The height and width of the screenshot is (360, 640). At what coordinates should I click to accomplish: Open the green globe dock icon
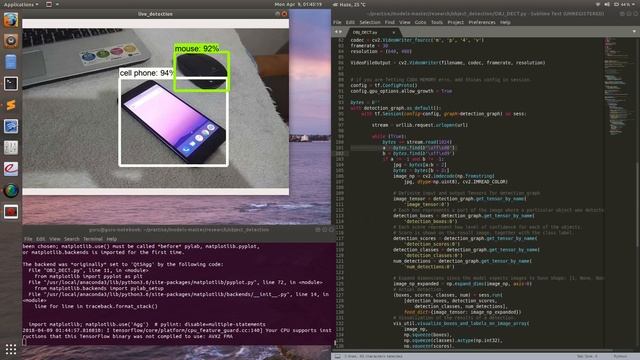[11, 190]
